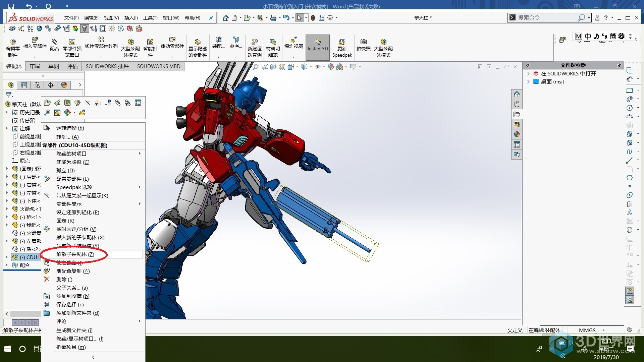Switch to the 草图 tab
This screenshot has width=644, height=362.
(53, 66)
